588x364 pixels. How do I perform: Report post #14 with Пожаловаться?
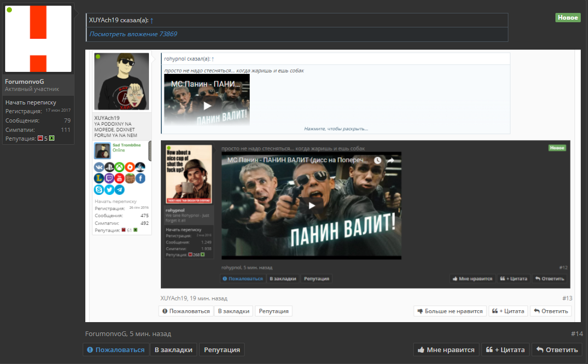(x=116, y=350)
